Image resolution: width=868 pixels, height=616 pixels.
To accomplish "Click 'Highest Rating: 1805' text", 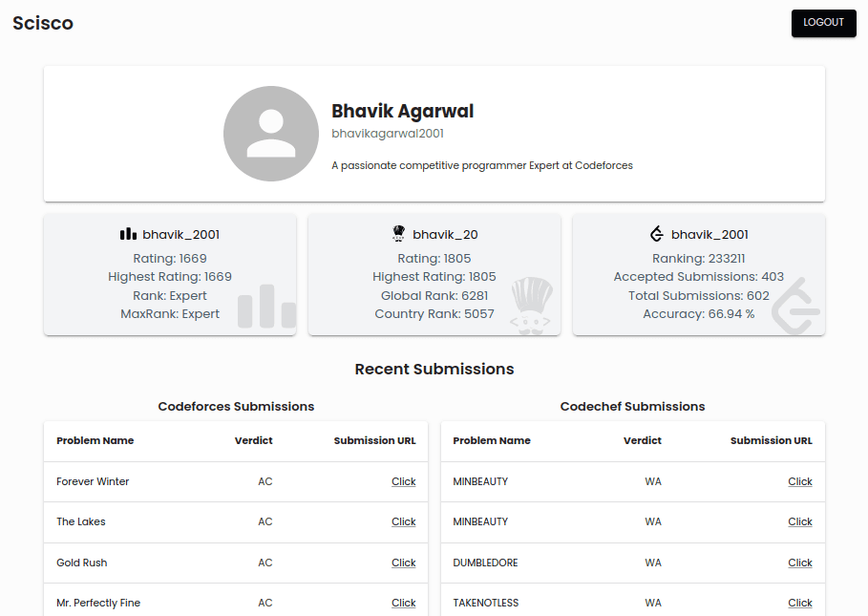I will pos(434,277).
